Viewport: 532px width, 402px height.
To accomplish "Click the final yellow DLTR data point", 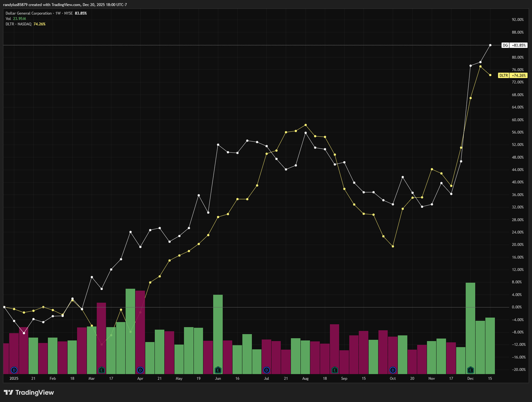I will point(490,75).
